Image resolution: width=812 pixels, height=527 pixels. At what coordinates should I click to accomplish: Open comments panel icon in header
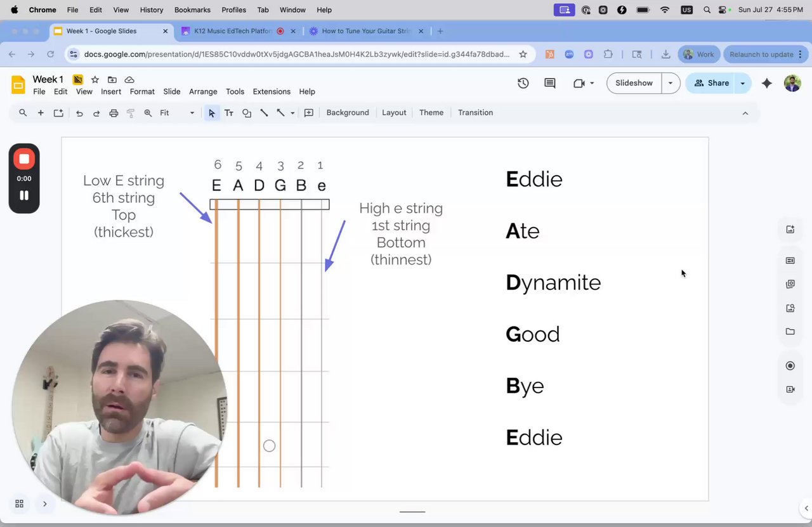550,83
